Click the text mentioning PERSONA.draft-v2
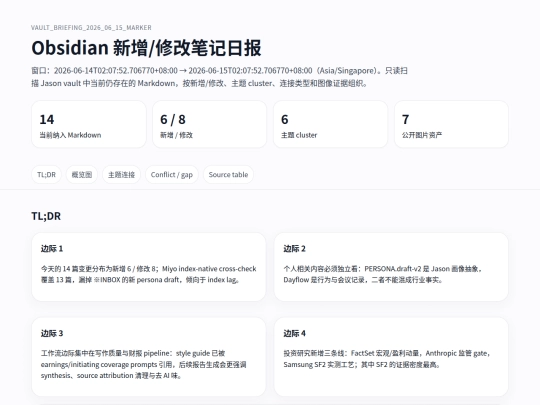 [383, 274]
